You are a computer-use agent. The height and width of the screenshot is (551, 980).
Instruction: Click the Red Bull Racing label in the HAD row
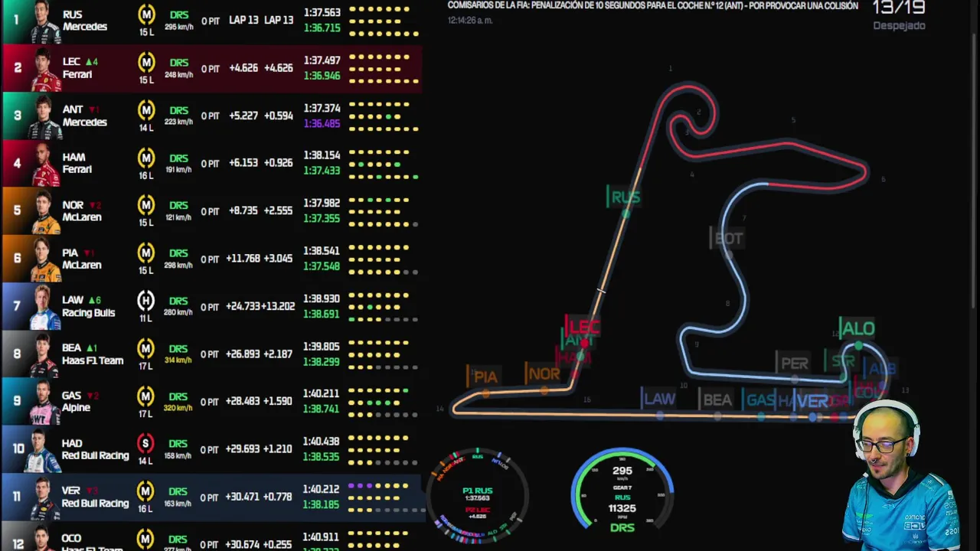pos(95,455)
